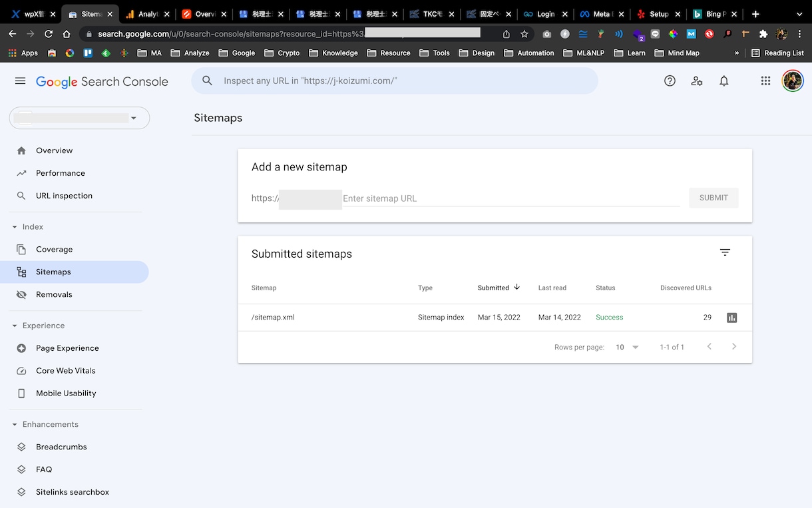Click the Mar 14, 2022 last read cell
Screen dimensions: 812x508
[559, 318]
